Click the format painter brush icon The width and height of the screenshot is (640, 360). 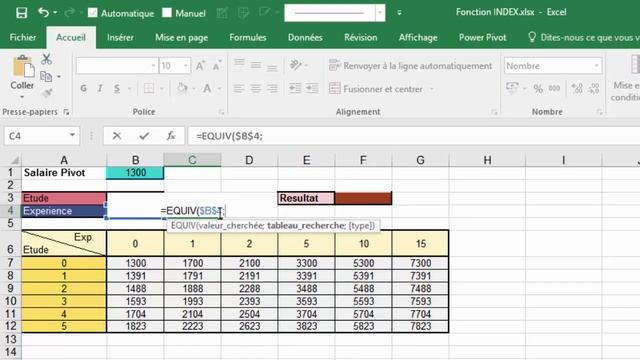pyautogui.click(x=47, y=93)
